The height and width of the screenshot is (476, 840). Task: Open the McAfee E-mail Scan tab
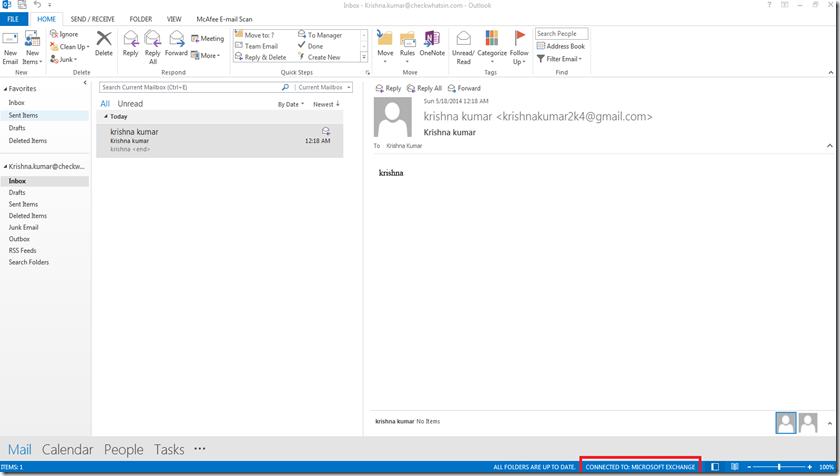pyautogui.click(x=224, y=19)
